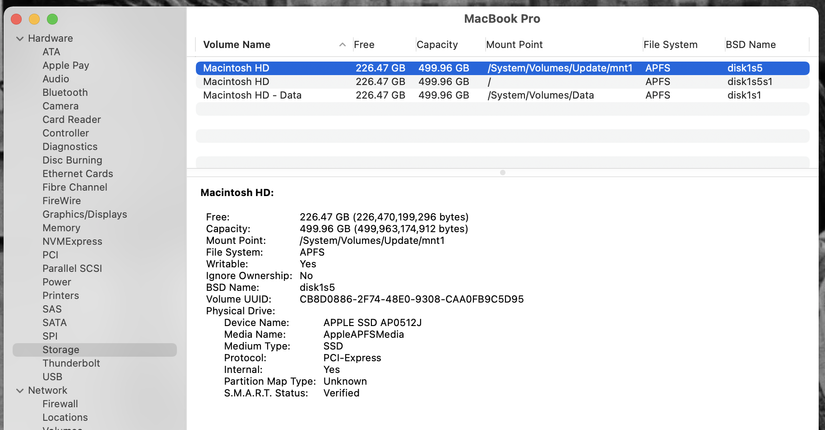
Task: Open NVMExpress entry
Action: 73,242
